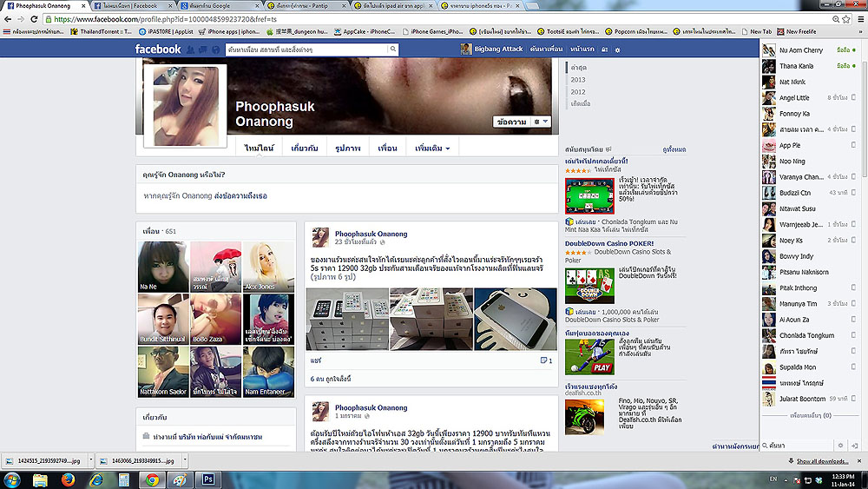Open the Facebook notifications globe icon
868x489 pixels.
point(216,50)
